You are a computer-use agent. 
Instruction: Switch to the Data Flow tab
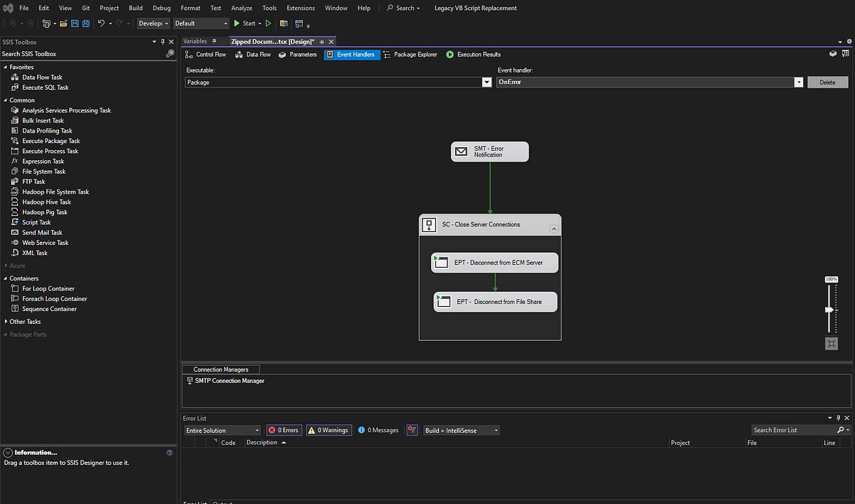pyautogui.click(x=253, y=54)
